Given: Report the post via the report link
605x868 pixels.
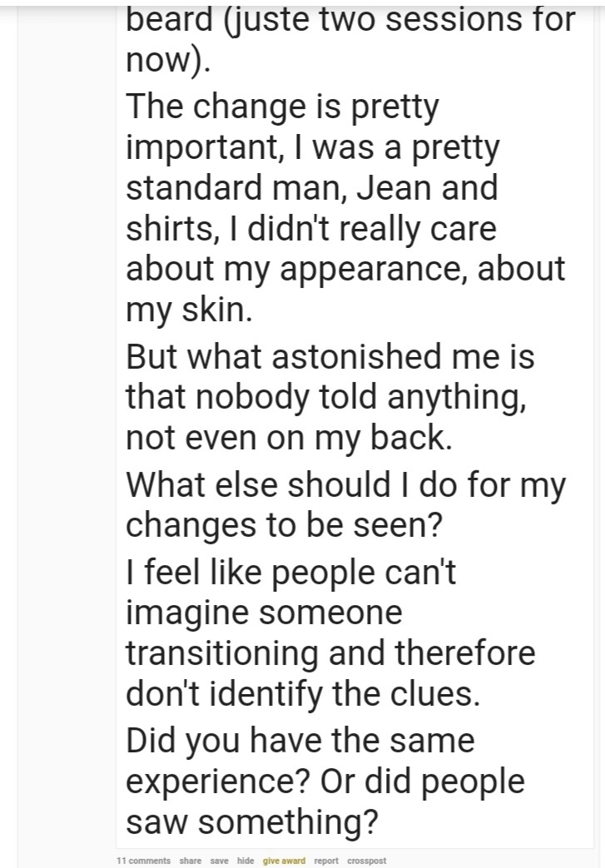Looking at the screenshot, I should [x=326, y=861].
